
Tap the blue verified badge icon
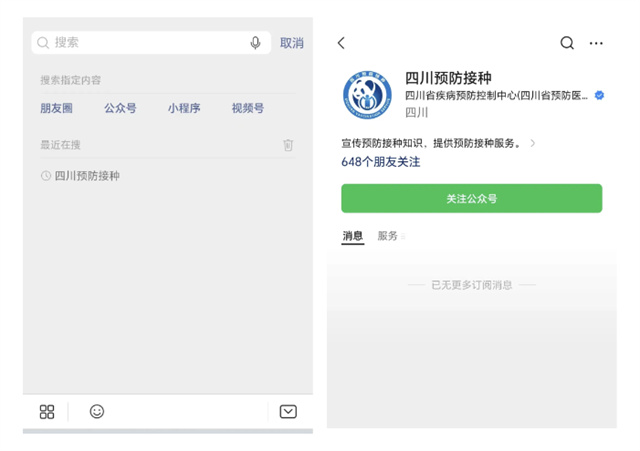599,95
